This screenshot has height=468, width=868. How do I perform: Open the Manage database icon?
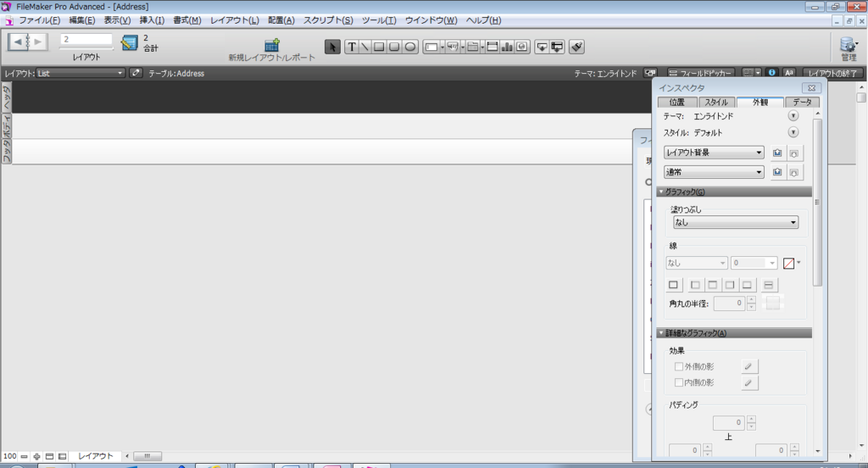pos(848,44)
